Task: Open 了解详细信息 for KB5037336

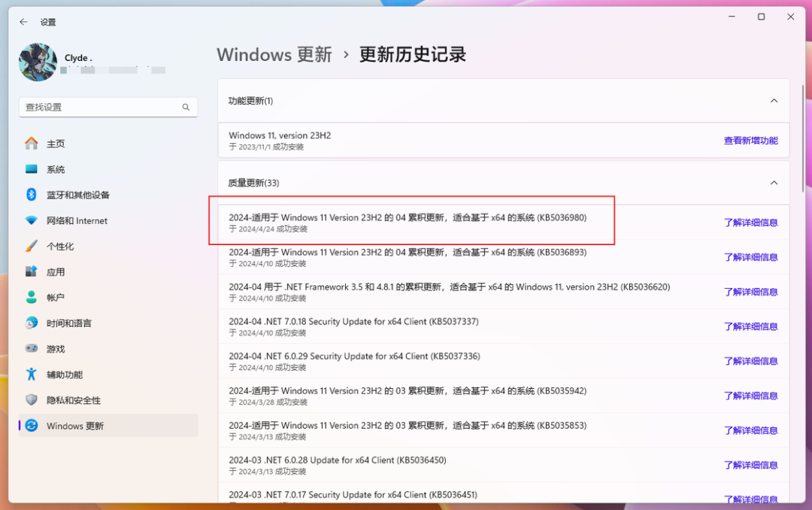Action: click(x=751, y=361)
